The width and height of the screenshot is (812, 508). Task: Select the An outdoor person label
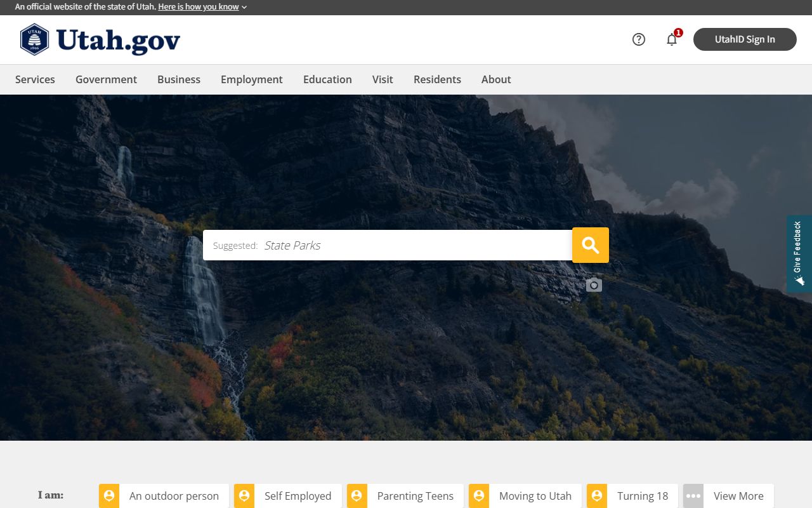click(174, 496)
